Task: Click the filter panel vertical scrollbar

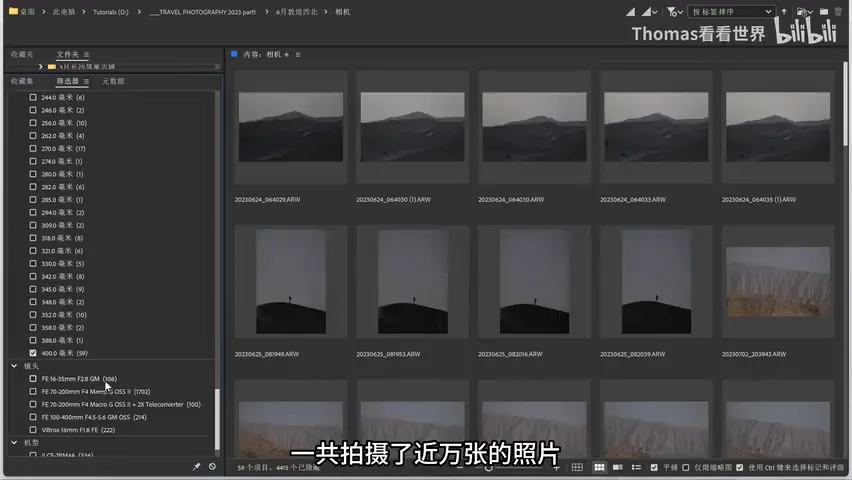Action: pyautogui.click(x=217, y=419)
